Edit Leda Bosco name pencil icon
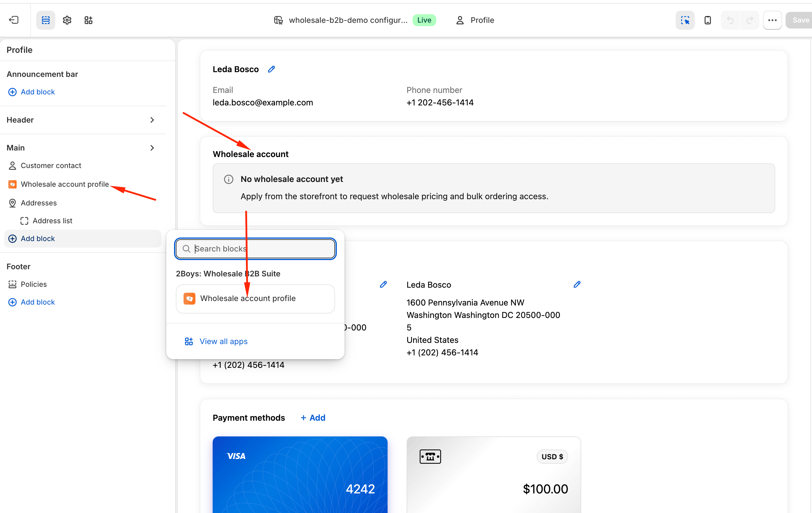Image resolution: width=812 pixels, height=513 pixels. click(271, 69)
